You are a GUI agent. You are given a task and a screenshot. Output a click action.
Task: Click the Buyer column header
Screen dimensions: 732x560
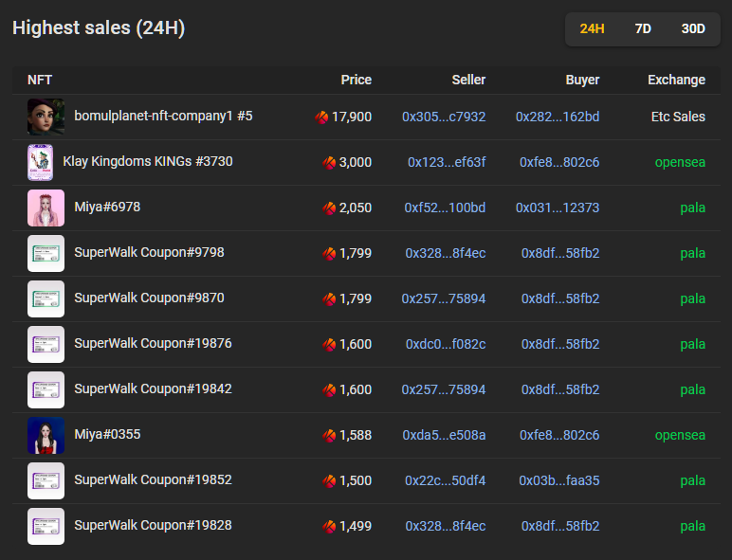[x=582, y=81]
